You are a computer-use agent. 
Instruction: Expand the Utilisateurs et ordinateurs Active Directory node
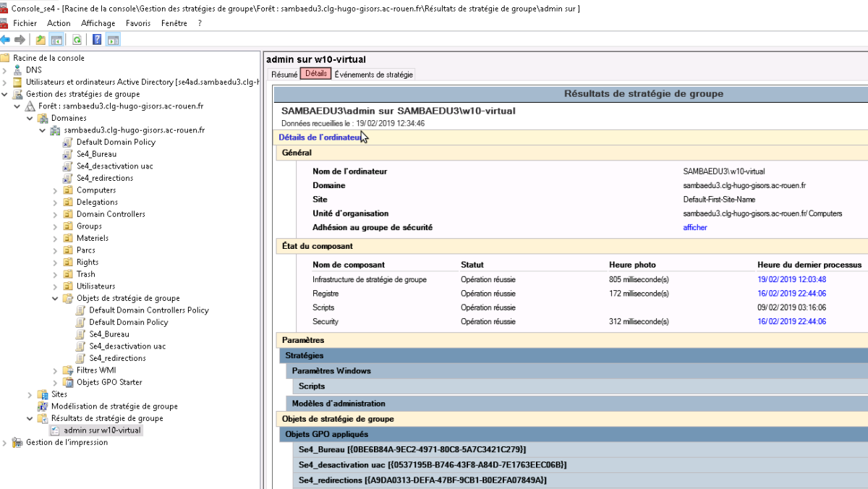click(x=5, y=82)
